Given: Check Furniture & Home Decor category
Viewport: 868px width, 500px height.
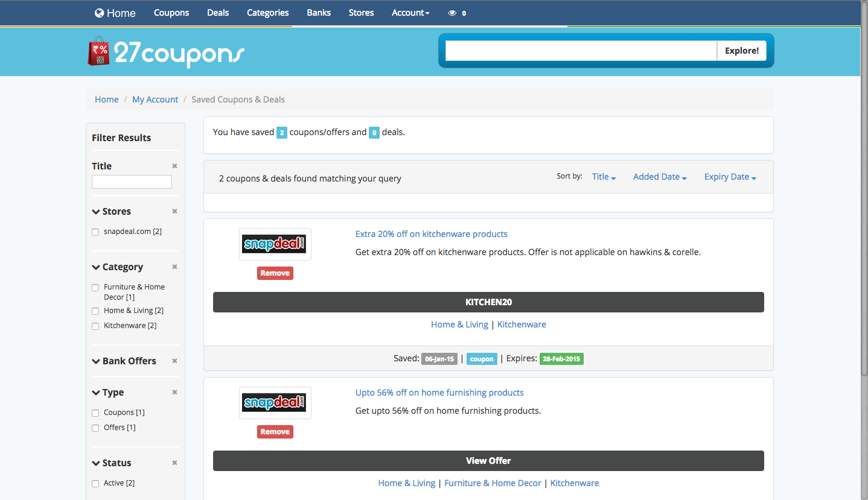Looking at the screenshot, I should tap(95, 288).
